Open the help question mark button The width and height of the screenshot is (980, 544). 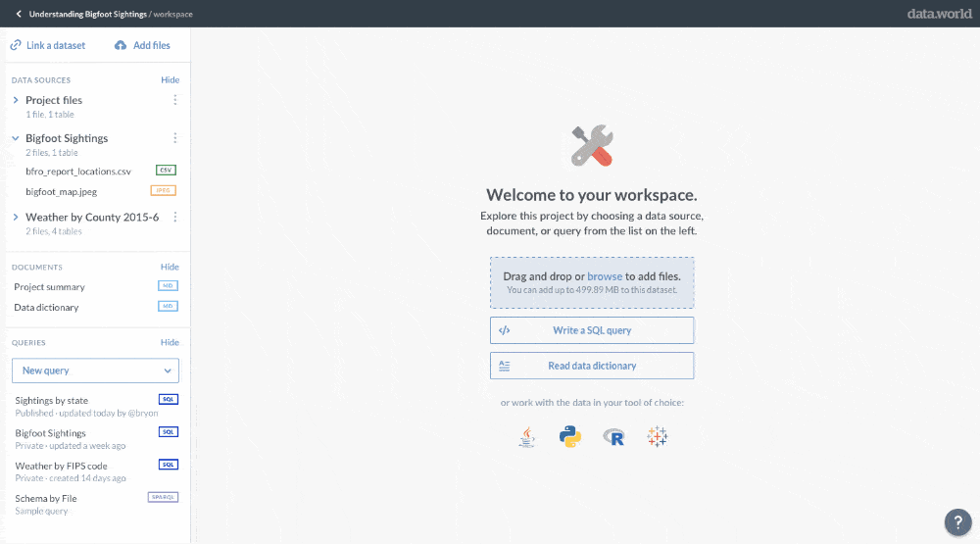pos(958,522)
